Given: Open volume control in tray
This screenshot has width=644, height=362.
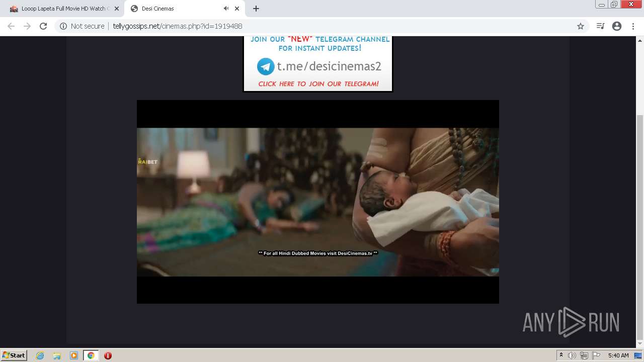Looking at the screenshot, I should [x=572, y=355].
